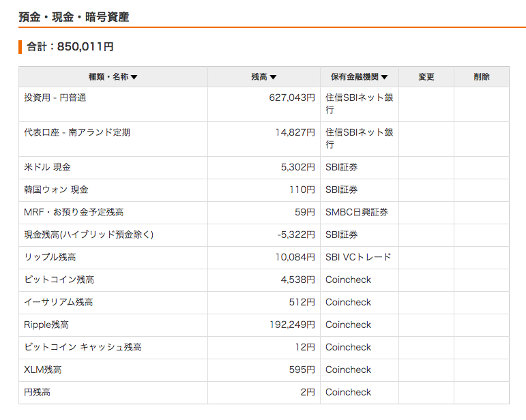Click 住信SBIネット銀行 in 代表口座 row
This screenshot has width=526, height=420.
click(359, 138)
